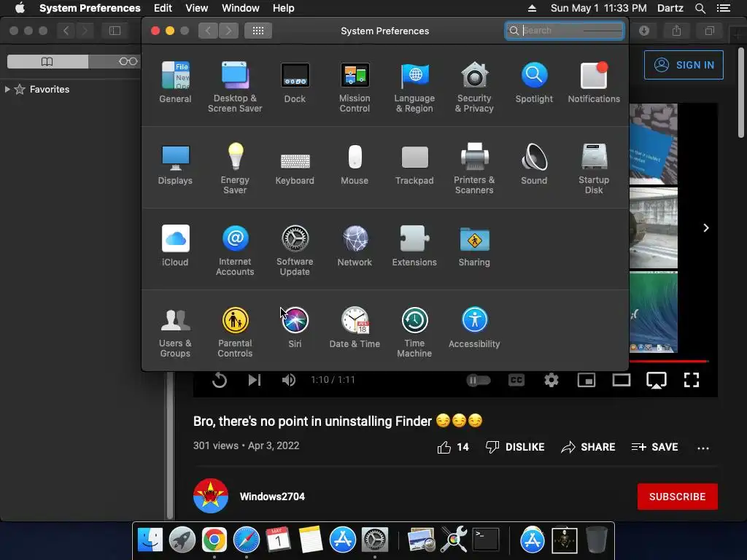Enter fullscreen video mode
The image size is (747, 560).
coord(692,380)
